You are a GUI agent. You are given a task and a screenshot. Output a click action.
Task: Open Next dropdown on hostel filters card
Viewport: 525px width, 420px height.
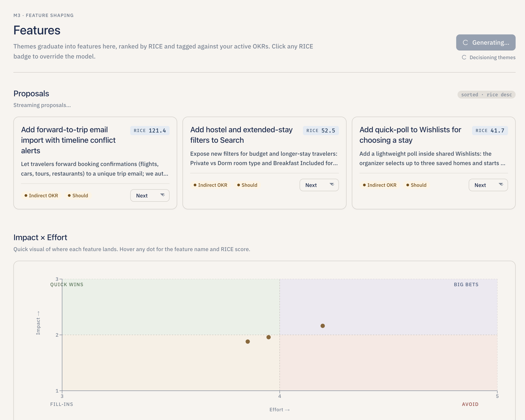[x=319, y=185]
